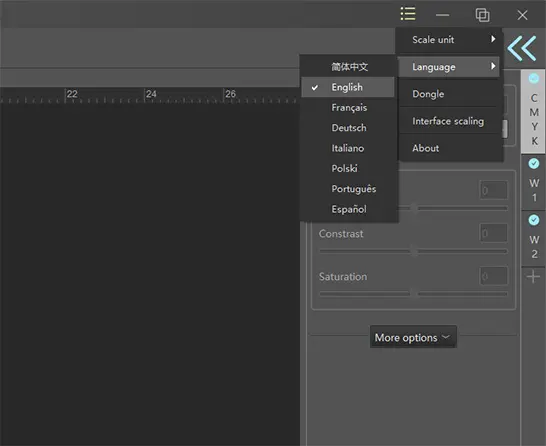Image resolution: width=546 pixels, height=446 pixels.
Task: Select Español from language list
Action: 349,209
